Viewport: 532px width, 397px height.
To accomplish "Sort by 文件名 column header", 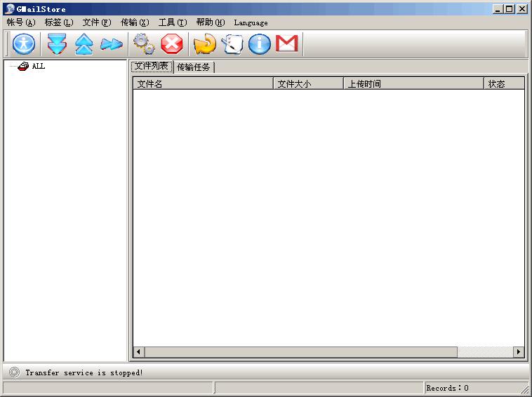I will 203,84.
